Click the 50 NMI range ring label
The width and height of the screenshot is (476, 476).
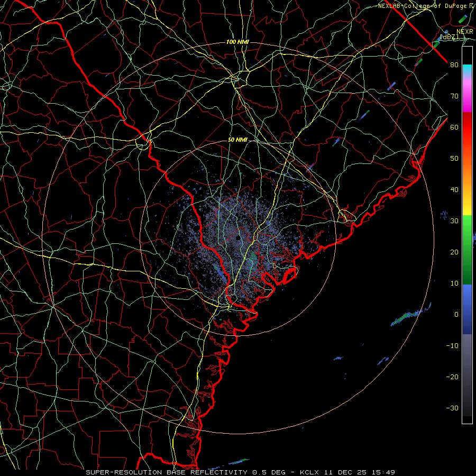237,140
